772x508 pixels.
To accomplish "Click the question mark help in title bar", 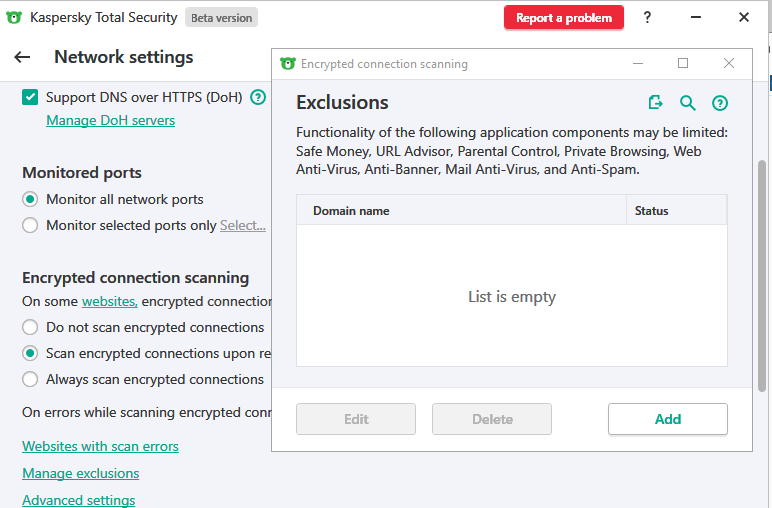I will click(648, 17).
